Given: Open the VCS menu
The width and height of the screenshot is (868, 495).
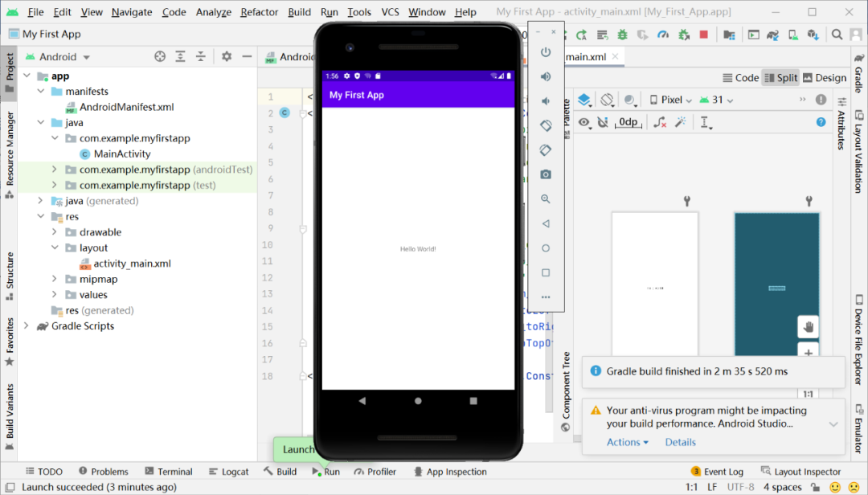Looking at the screenshot, I should (391, 11).
